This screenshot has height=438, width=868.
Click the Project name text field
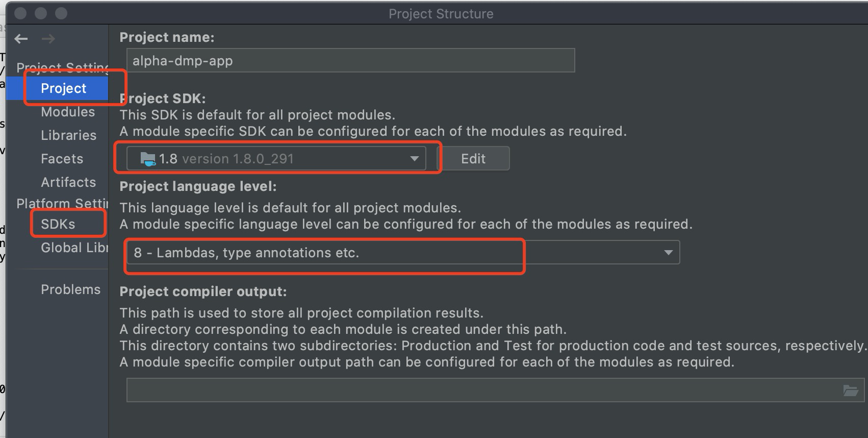click(x=350, y=61)
